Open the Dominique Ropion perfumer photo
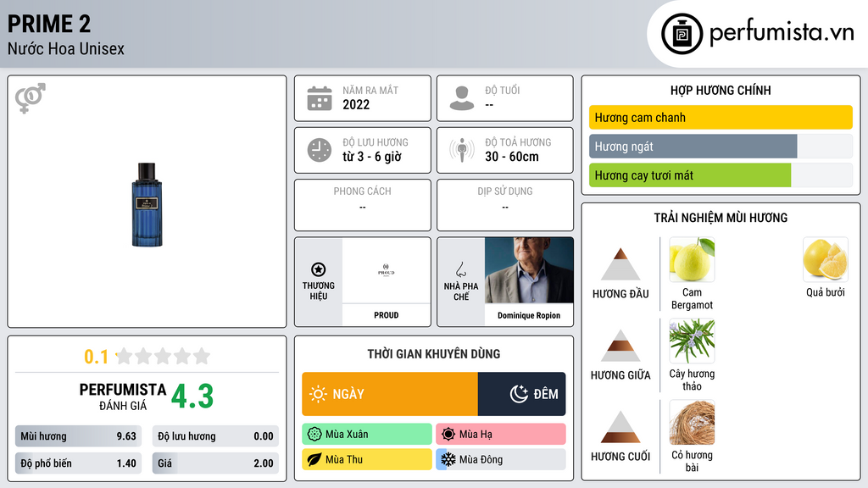The width and height of the screenshot is (868, 488). [529, 270]
